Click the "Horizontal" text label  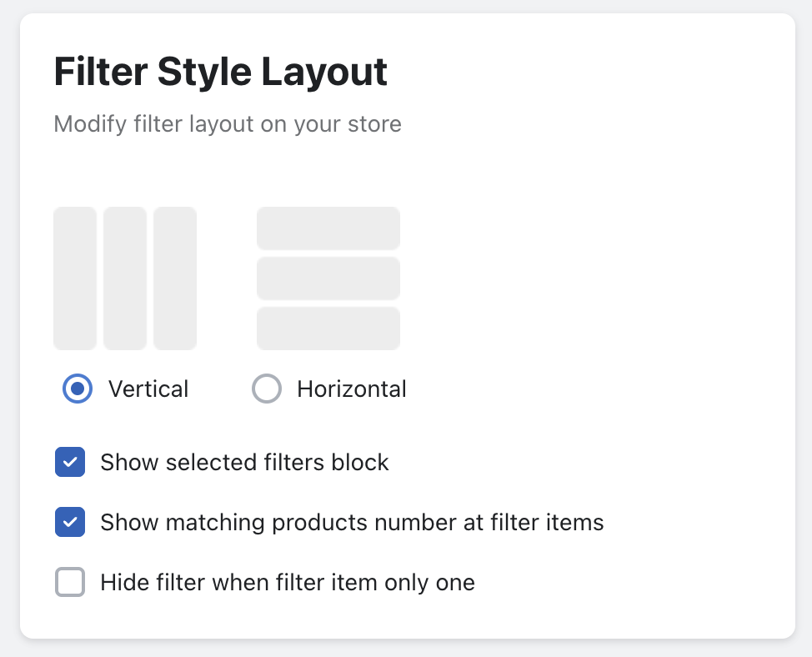352,389
